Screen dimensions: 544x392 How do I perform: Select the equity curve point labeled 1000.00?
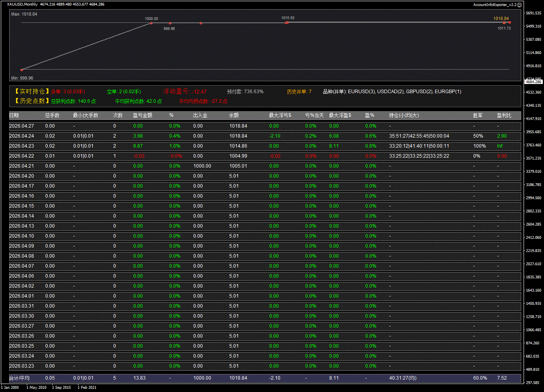pos(151,23)
